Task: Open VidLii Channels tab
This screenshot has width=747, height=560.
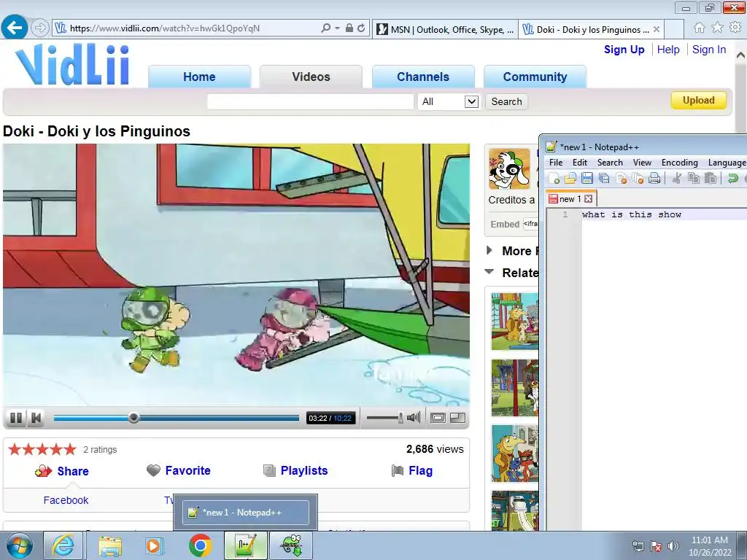Action: coord(423,77)
